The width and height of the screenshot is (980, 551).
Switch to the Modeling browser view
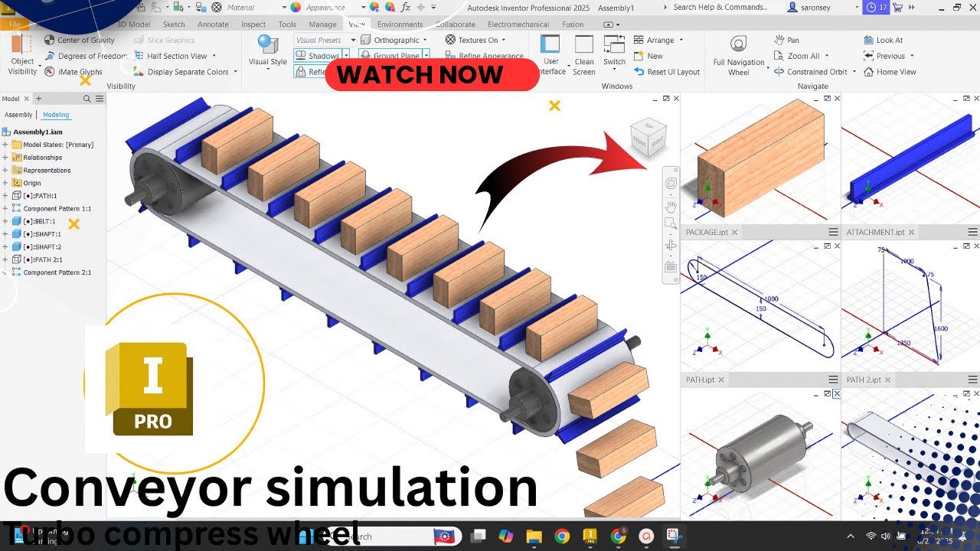(56, 115)
